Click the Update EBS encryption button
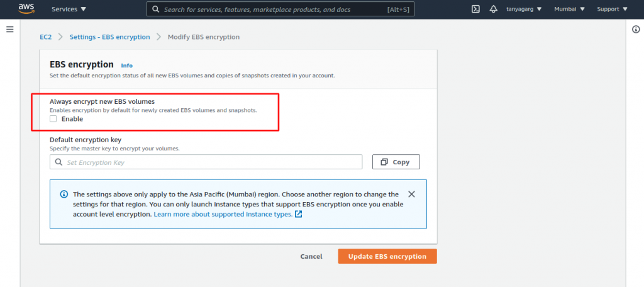644x287 pixels. (x=387, y=256)
